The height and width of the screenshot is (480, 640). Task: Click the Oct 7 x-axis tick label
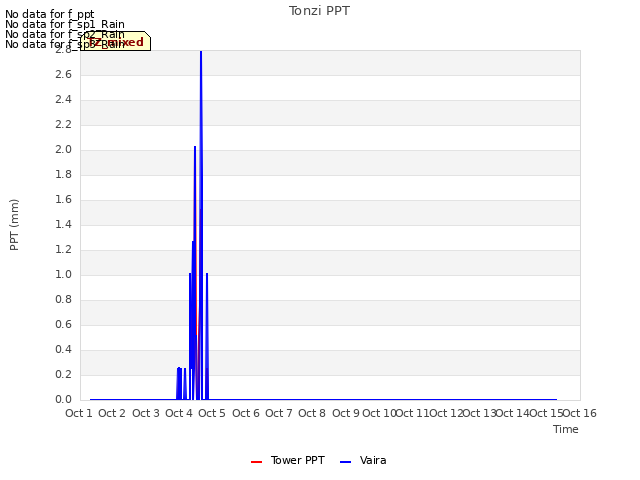(279, 413)
